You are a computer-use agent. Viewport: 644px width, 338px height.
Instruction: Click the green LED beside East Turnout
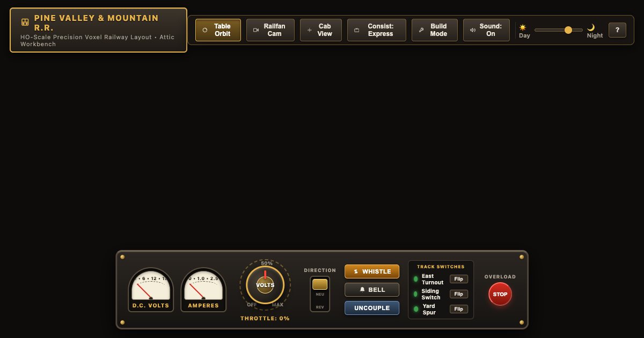pos(415,279)
